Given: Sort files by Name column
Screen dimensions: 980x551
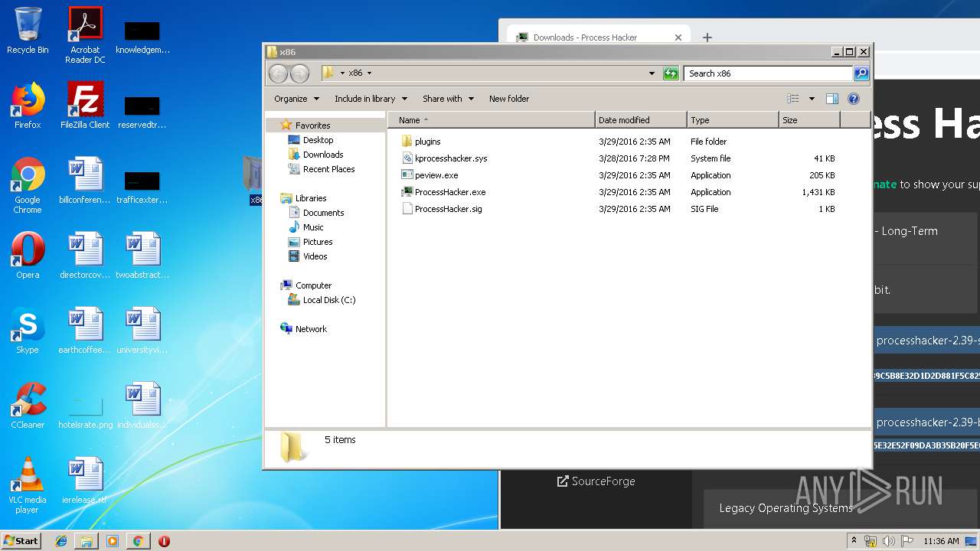Looking at the screenshot, I should pyautogui.click(x=492, y=120).
